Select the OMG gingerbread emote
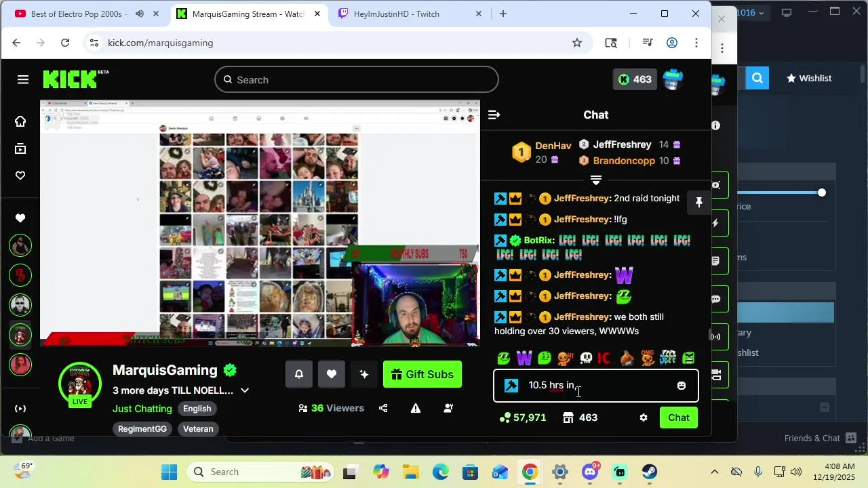Viewport: 868px width, 488px height. point(648,358)
